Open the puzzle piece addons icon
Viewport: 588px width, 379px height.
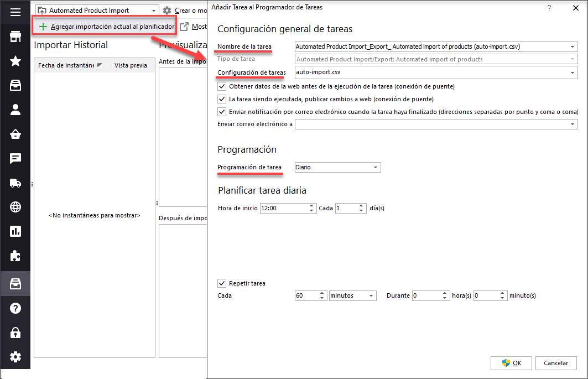pos(15,256)
